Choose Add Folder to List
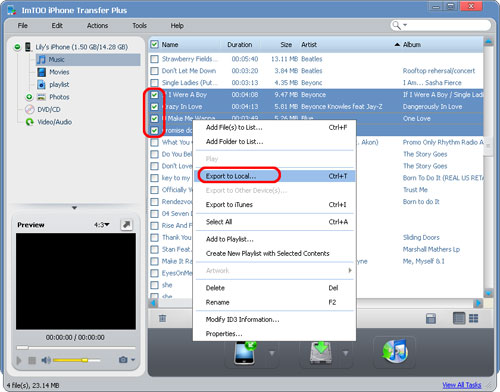The height and width of the screenshot is (392, 500). 275,142
